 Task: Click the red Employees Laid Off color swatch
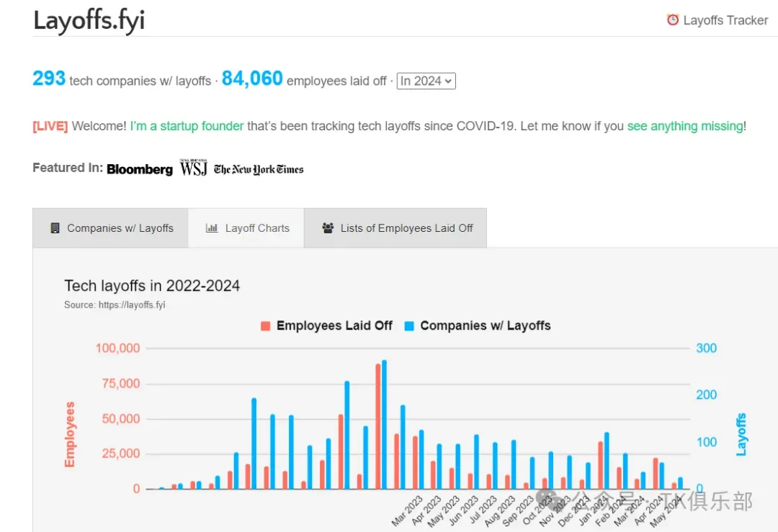pos(265,326)
